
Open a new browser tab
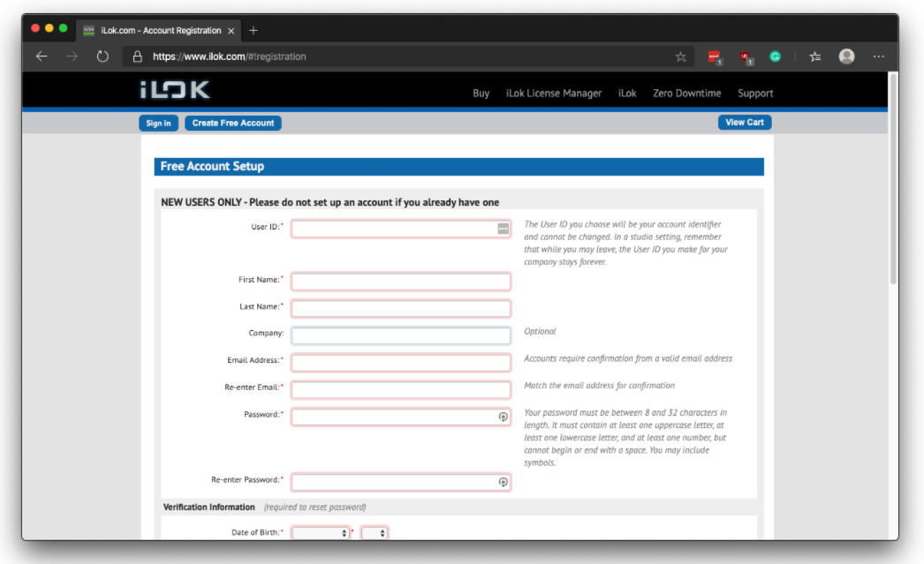point(254,31)
